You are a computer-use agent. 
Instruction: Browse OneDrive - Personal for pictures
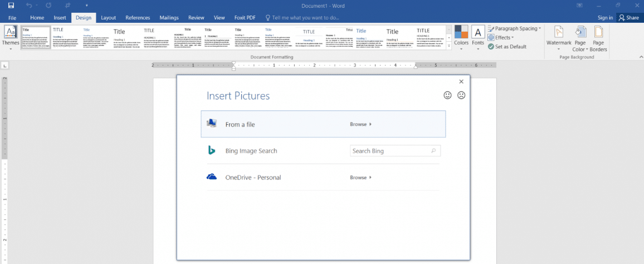click(360, 178)
